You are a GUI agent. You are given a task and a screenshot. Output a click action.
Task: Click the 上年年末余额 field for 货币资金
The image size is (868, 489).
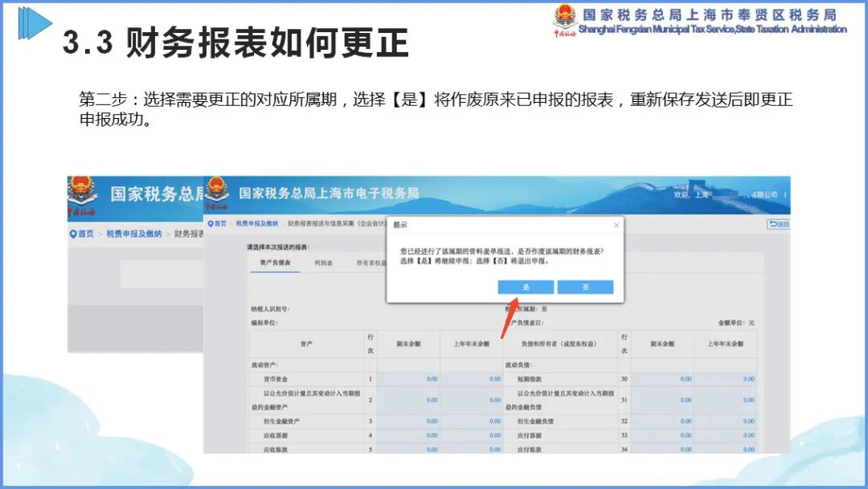471,379
